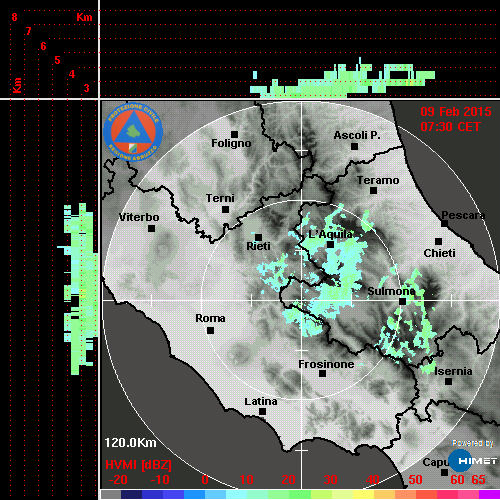The image size is (500, 500).
Task: Click the left vertical cross-section echo profile
Action: click(78, 289)
